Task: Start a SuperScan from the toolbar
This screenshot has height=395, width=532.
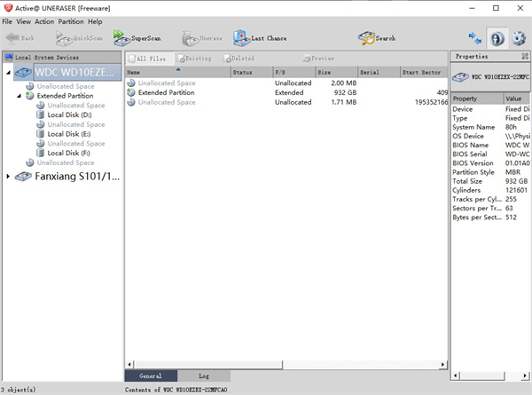Action: click(135, 38)
